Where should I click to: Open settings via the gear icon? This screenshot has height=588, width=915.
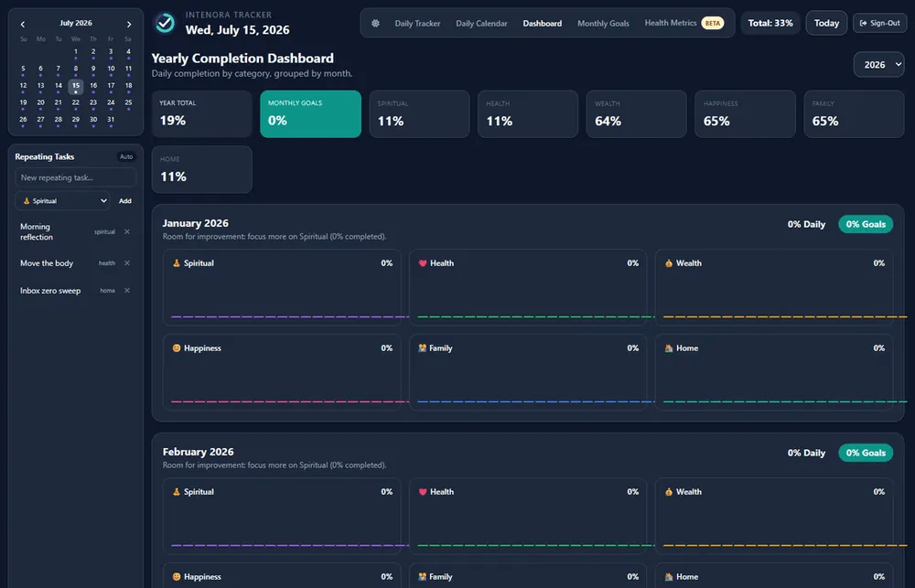[x=375, y=24]
